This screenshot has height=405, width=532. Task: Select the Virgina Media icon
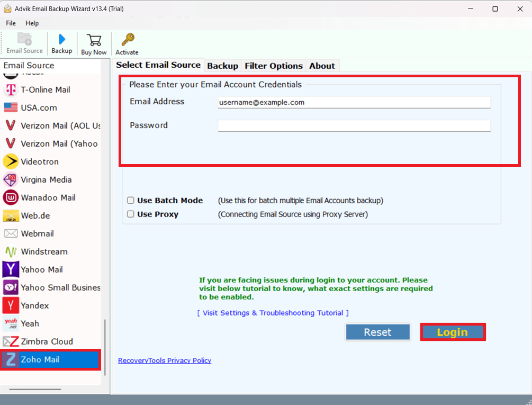(11, 179)
